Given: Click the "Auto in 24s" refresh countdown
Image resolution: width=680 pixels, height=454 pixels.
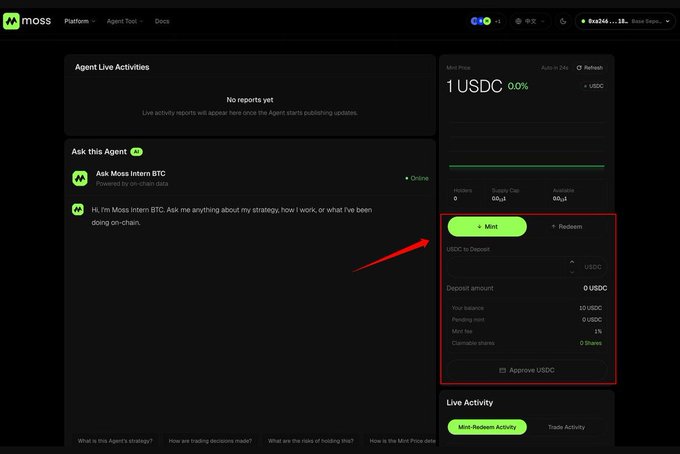Looking at the screenshot, I should pos(555,68).
